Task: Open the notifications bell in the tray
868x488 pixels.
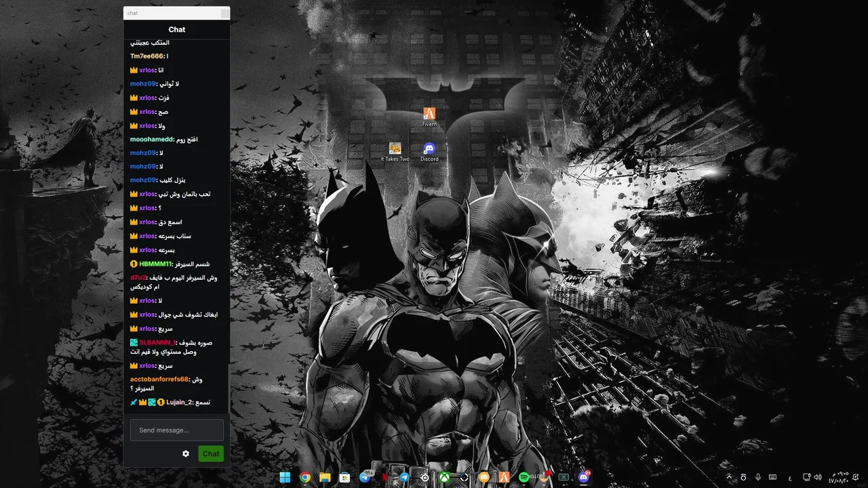Action: tap(857, 477)
